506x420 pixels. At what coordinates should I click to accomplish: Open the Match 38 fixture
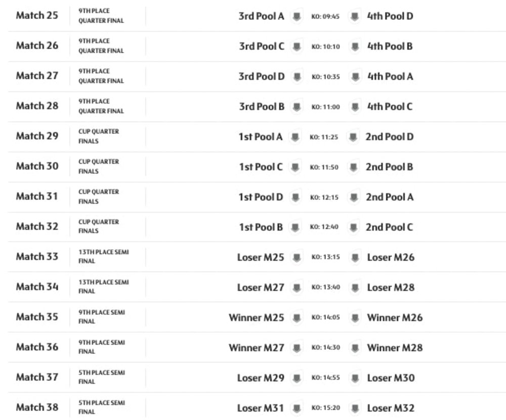pyautogui.click(x=37, y=407)
